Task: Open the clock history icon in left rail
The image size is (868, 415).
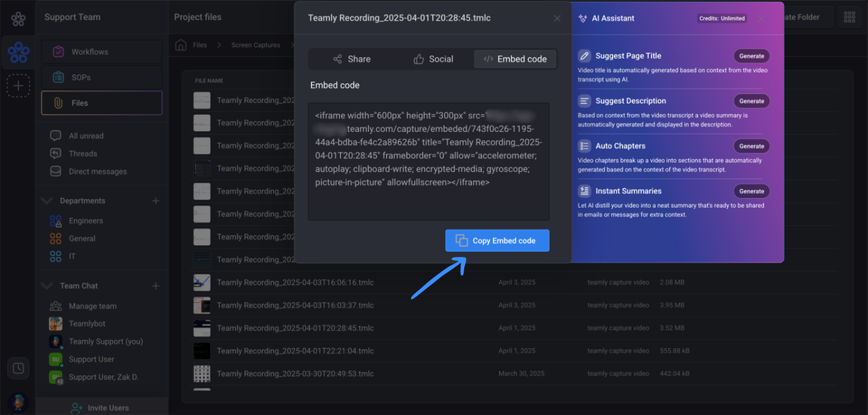Action: 18,368
